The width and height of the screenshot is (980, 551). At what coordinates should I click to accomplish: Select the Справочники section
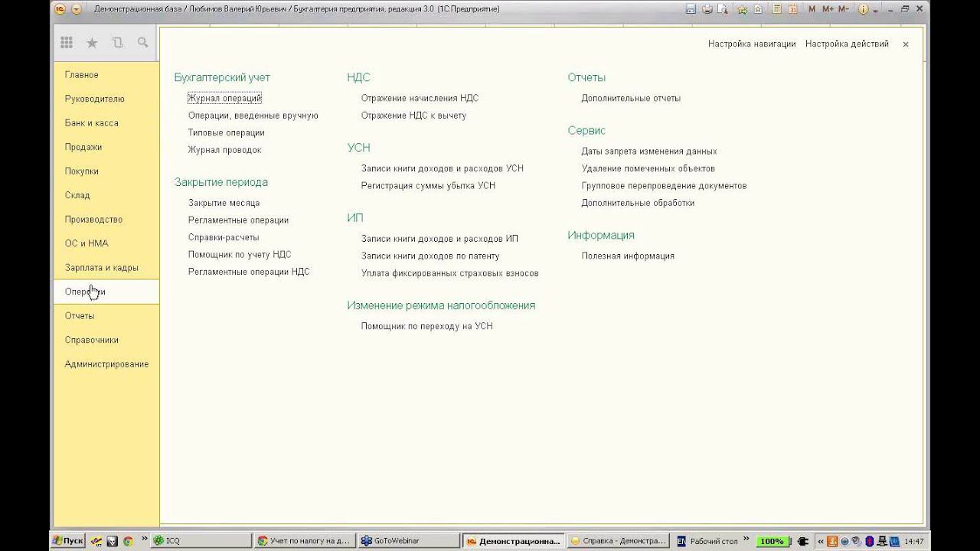92,340
